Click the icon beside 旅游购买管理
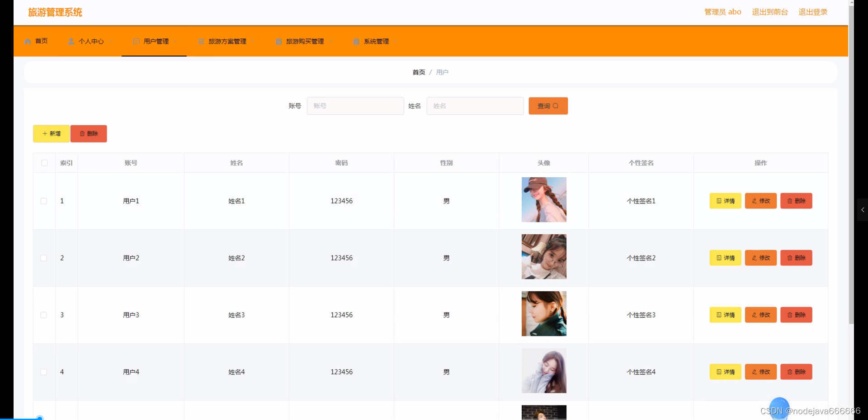 pyautogui.click(x=279, y=41)
